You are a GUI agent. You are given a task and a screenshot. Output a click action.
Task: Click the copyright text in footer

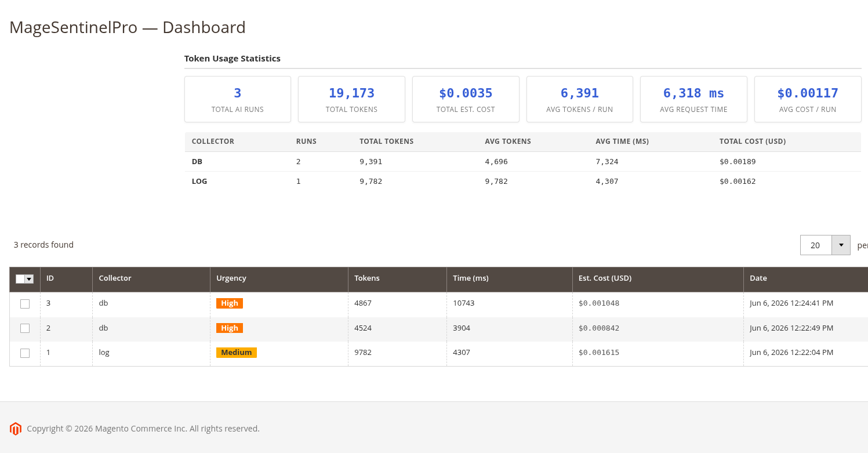click(143, 429)
